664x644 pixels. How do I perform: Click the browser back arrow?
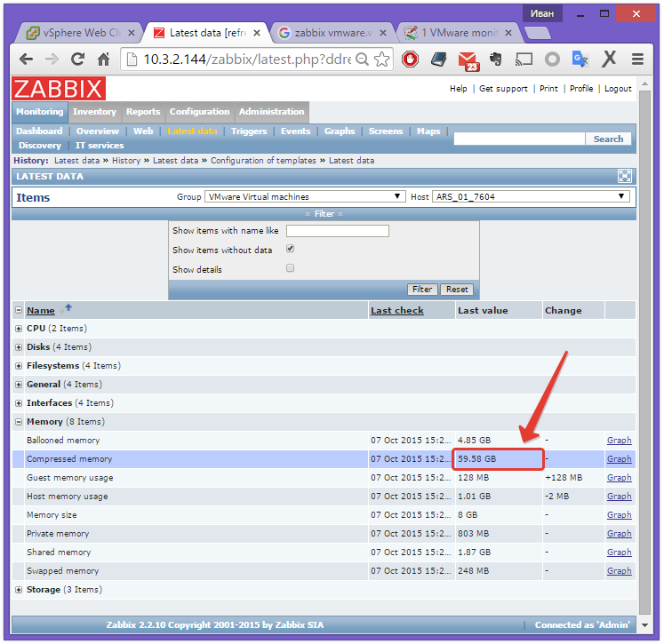[27, 60]
